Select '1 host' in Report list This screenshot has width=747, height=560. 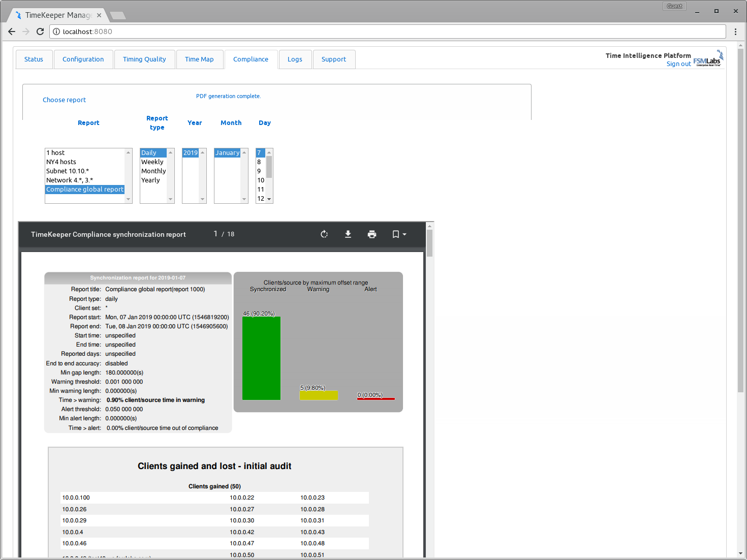pyautogui.click(x=85, y=153)
